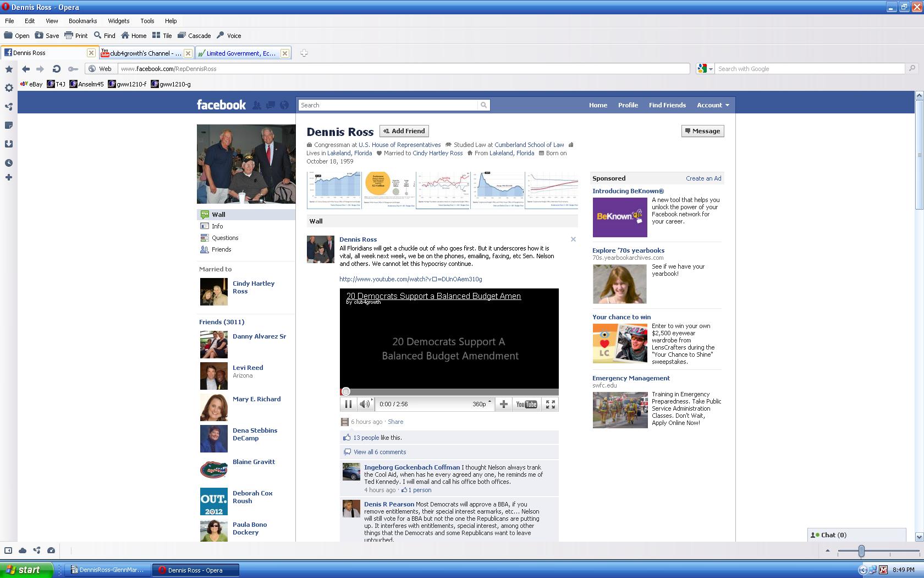Open the Opera downloads panel icon
This screenshot has width=924, height=578.
point(9,144)
